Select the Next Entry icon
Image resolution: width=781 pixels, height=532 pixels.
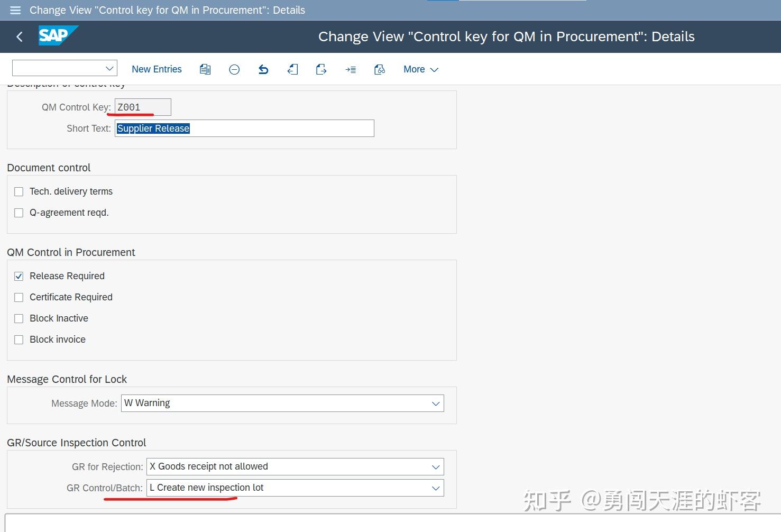(x=321, y=69)
